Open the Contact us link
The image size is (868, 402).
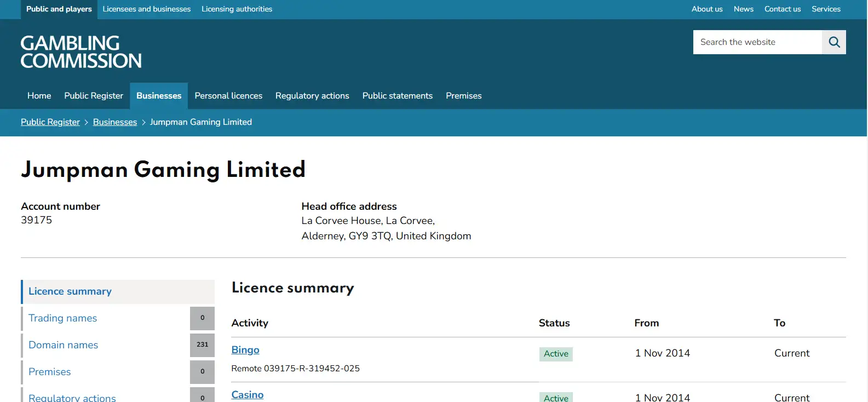click(783, 9)
